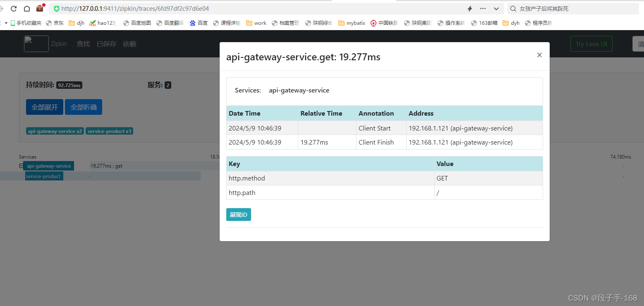Click the search magnifier icon
This screenshot has width=644, height=306.
(513, 9)
